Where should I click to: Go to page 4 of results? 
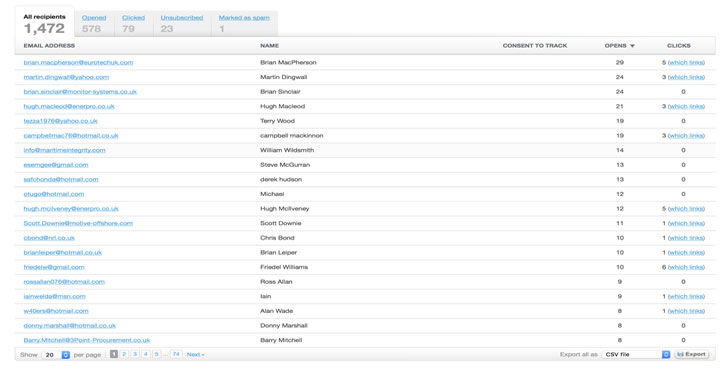(146, 355)
